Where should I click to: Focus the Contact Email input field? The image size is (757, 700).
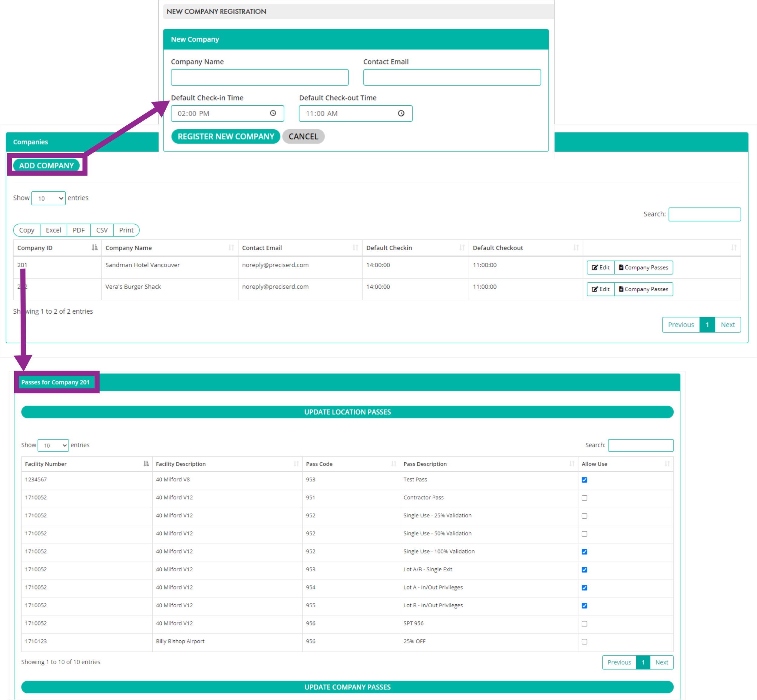(x=452, y=77)
